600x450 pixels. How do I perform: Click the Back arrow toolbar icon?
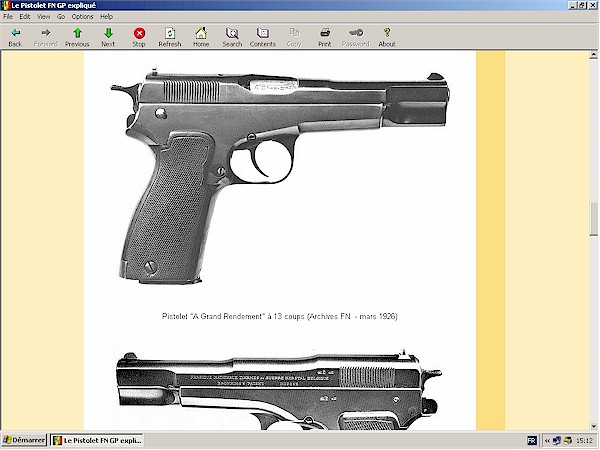(x=15, y=37)
